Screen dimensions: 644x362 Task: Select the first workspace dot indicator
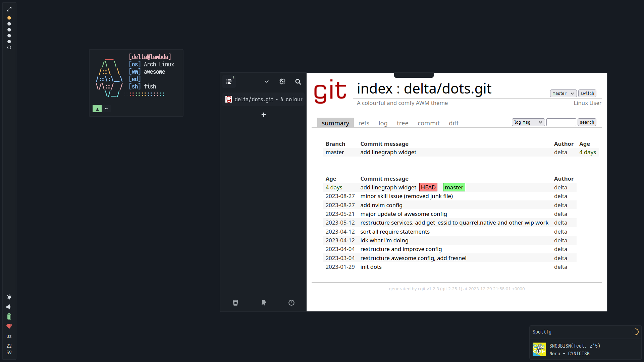pyautogui.click(x=9, y=18)
